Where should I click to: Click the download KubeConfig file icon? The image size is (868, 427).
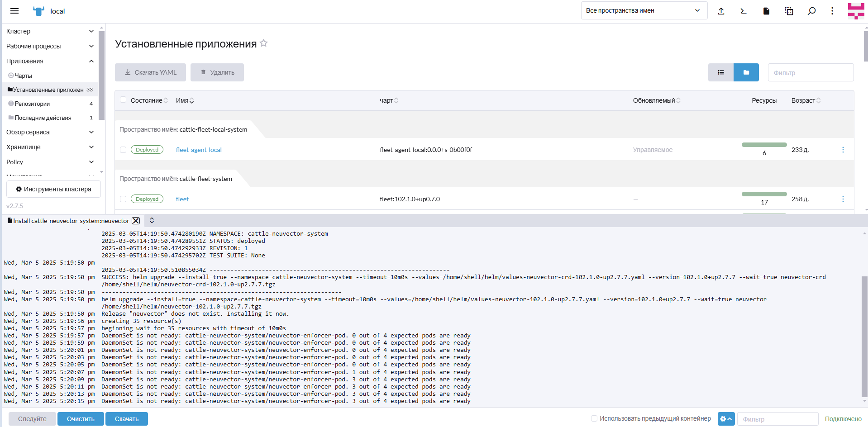[766, 11]
